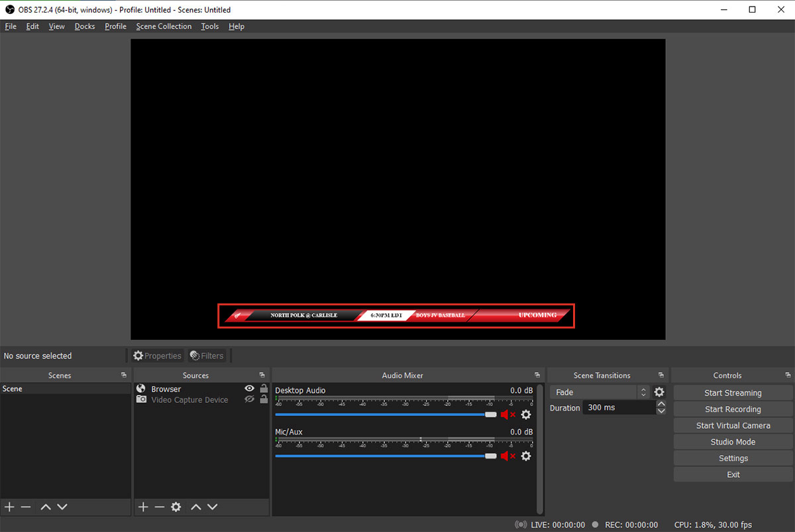Click the OBS logo in title bar
This screenshot has height=532, width=795.
[x=10, y=10]
